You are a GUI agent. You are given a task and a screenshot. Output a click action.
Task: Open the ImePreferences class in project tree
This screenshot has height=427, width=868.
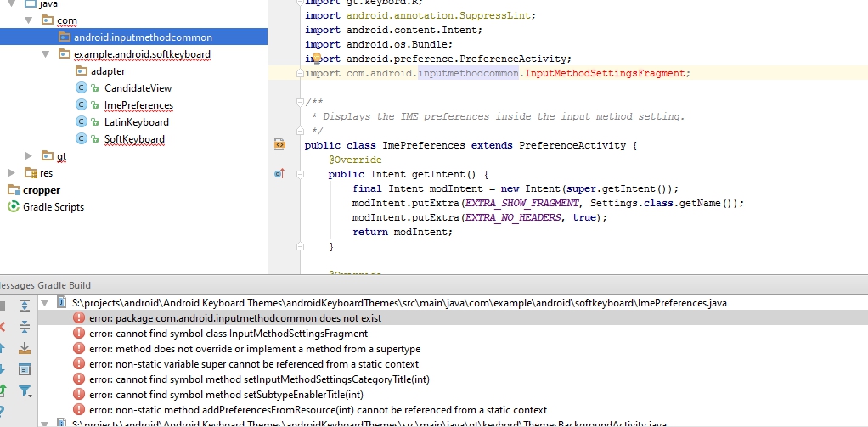click(138, 105)
